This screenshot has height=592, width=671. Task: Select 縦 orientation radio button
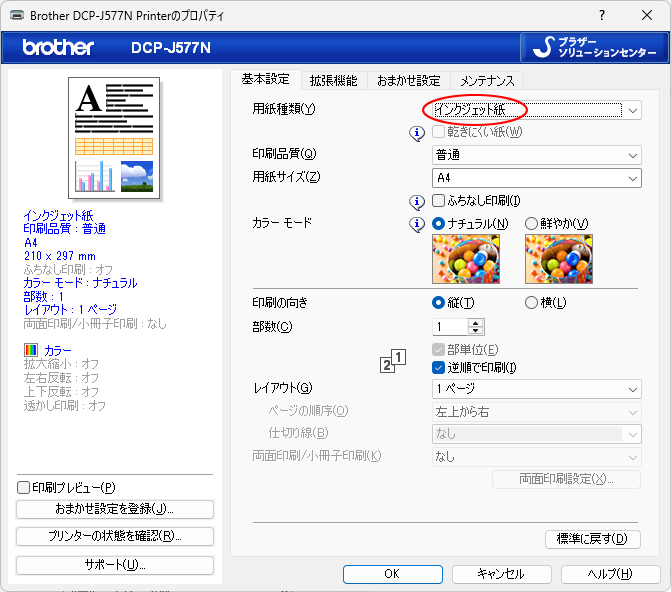pos(439,303)
